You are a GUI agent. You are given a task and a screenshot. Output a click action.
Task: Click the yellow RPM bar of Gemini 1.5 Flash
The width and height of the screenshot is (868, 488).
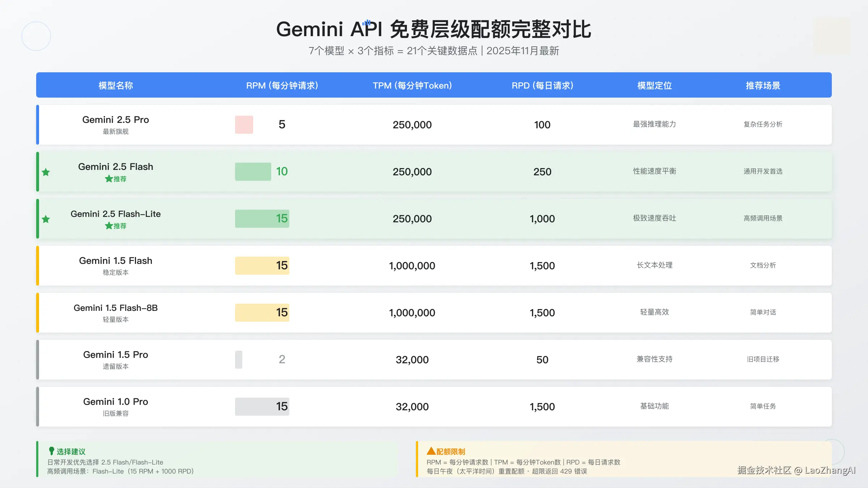(x=262, y=265)
